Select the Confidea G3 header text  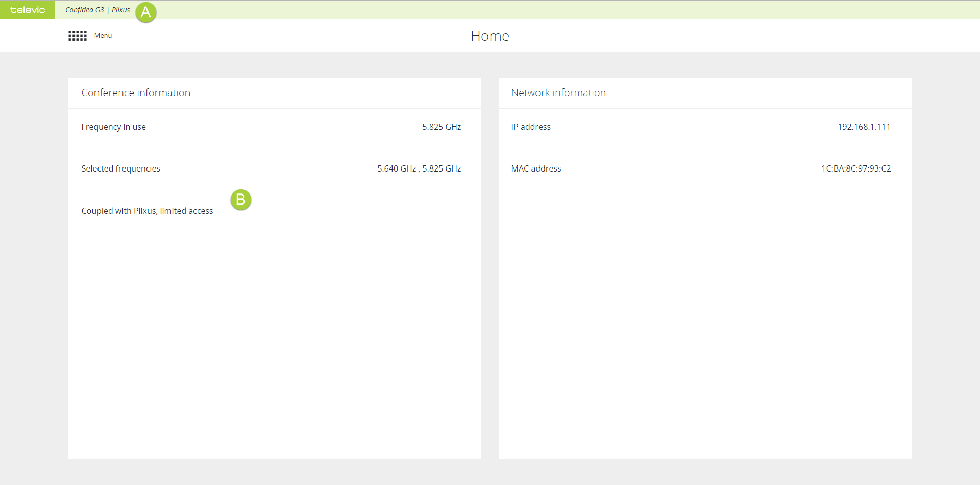(84, 10)
